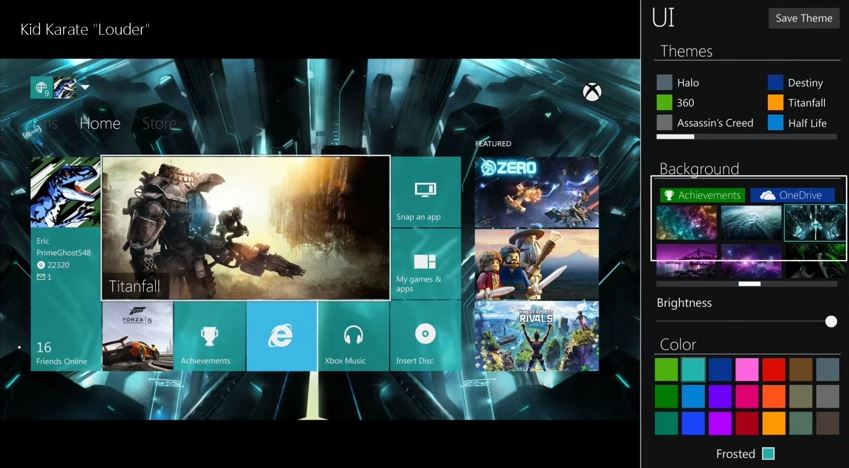Pick the sky blue middle-row swatch
Viewport: 849px width, 468px height.
coord(693,396)
